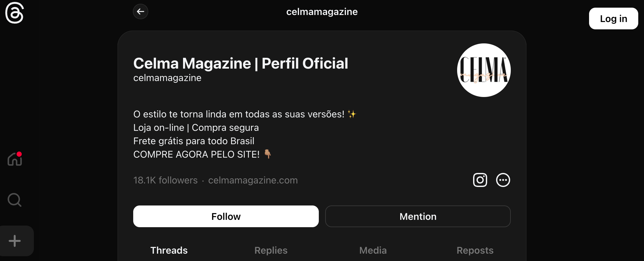This screenshot has height=261, width=644.
Task: Open the more options ellipsis icon
Action: tap(503, 180)
